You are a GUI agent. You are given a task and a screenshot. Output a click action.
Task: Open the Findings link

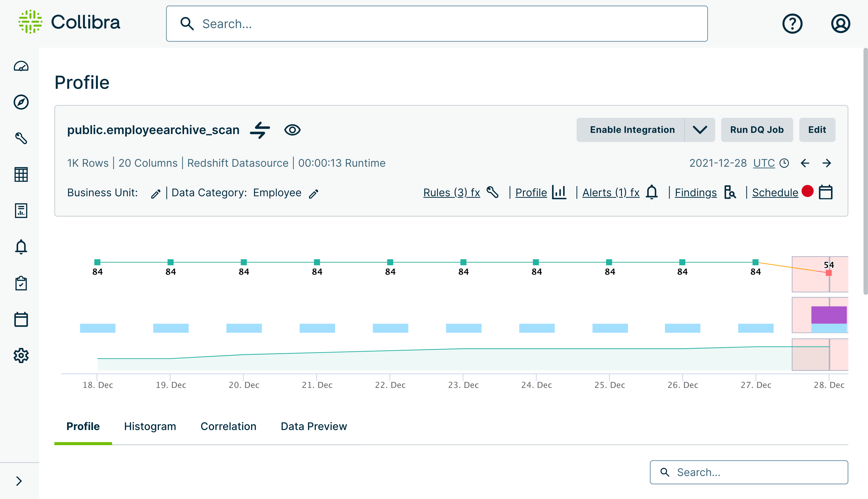tap(696, 193)
